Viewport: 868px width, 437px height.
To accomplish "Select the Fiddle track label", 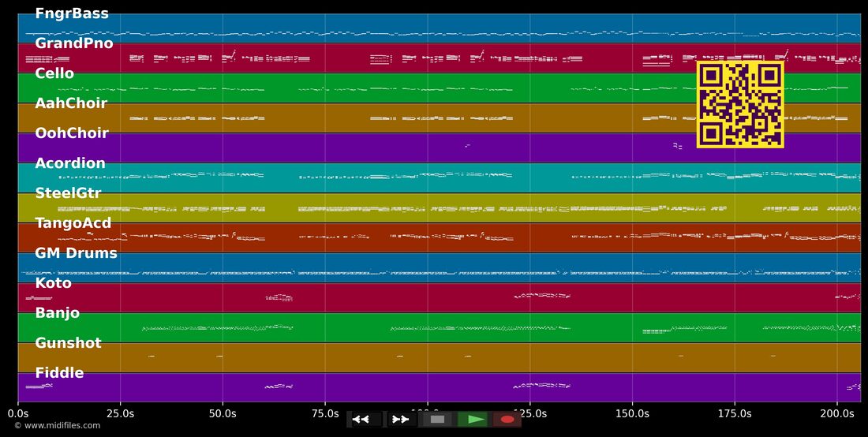I will (x=59, y=373).
